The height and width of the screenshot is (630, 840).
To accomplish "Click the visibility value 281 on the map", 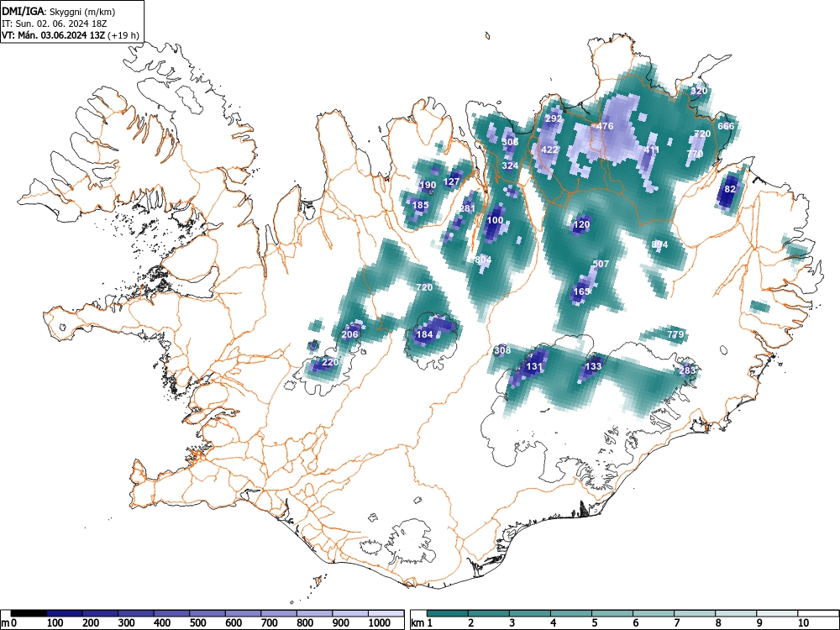I will [468, 208].
